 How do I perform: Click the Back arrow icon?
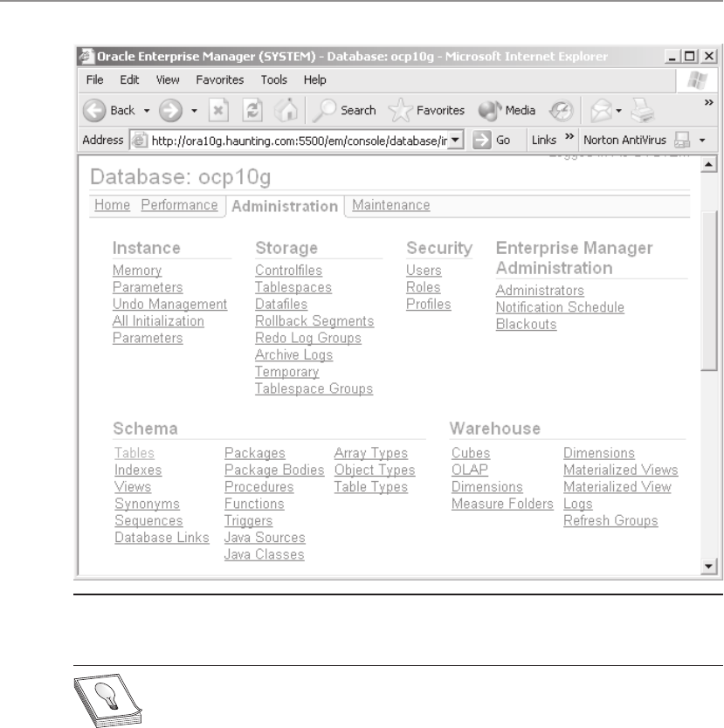[94, 111]
